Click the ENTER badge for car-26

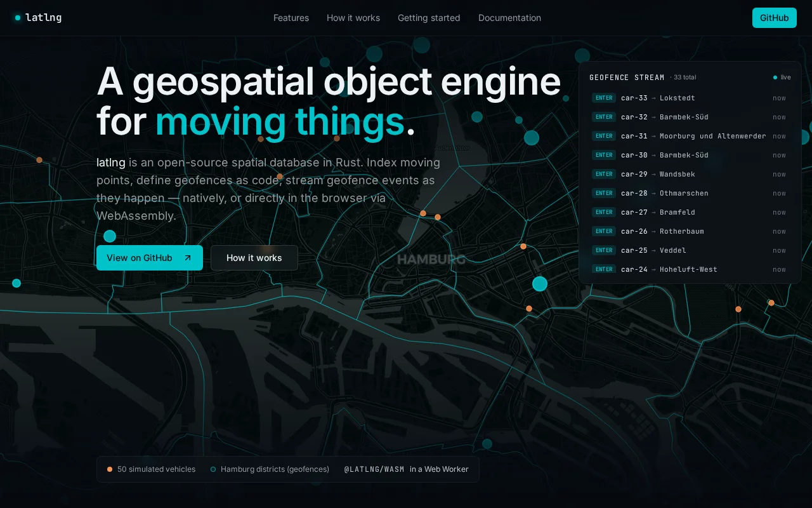[604, 231]
